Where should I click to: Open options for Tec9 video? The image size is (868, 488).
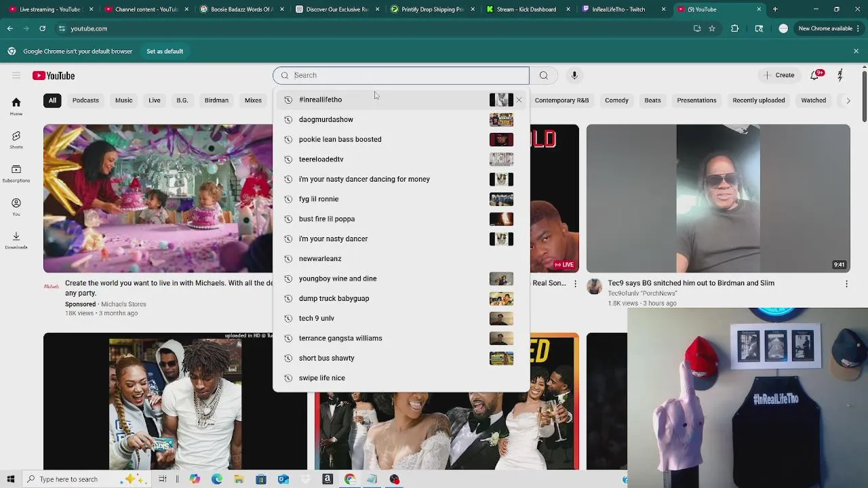click(846, 284)
